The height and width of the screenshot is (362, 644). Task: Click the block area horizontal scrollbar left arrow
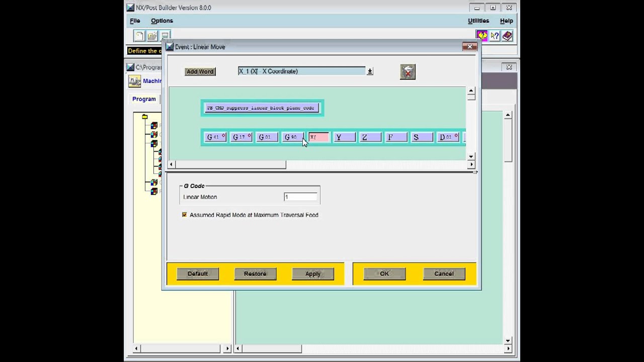172,164
